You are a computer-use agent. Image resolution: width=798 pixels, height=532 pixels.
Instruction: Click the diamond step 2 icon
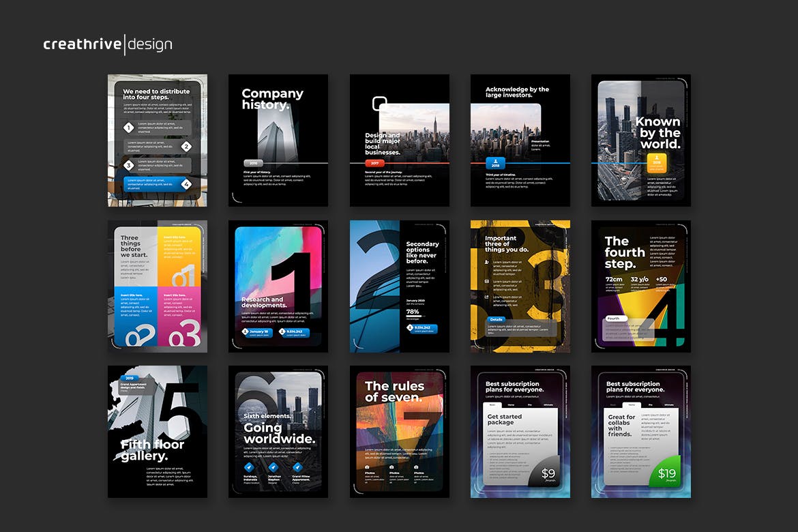(x=186, y=146)
